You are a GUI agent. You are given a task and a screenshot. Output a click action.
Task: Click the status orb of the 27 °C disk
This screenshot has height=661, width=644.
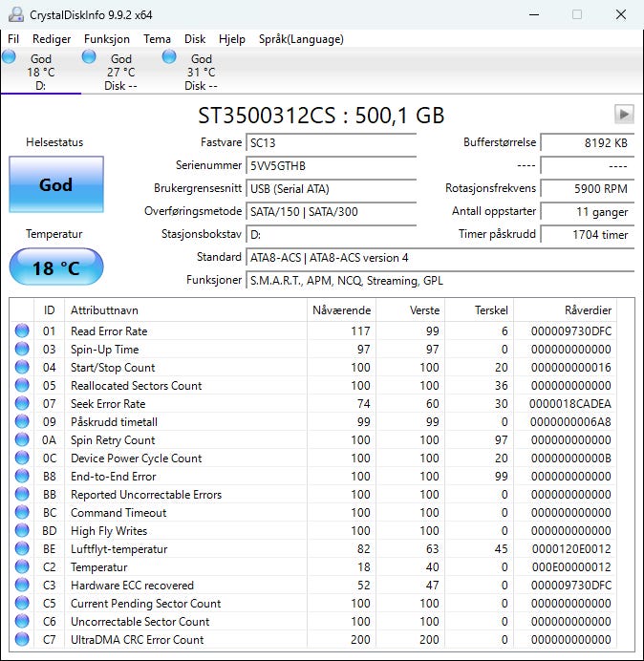pos(89,56)
